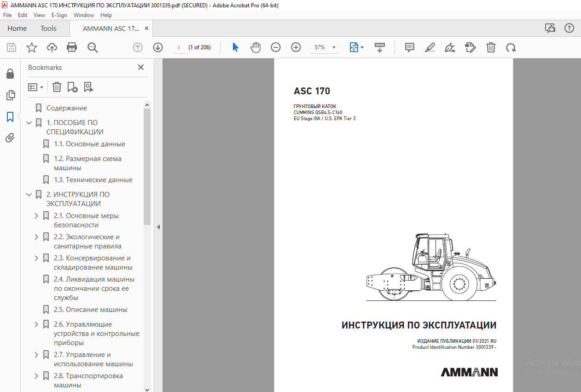This screenshot has height=392, width=581.
Task: Collapse the 1. ПОСОБИЕ ПО СПЕЦИФИКАЦИИ section
Action: coord(29,123)
